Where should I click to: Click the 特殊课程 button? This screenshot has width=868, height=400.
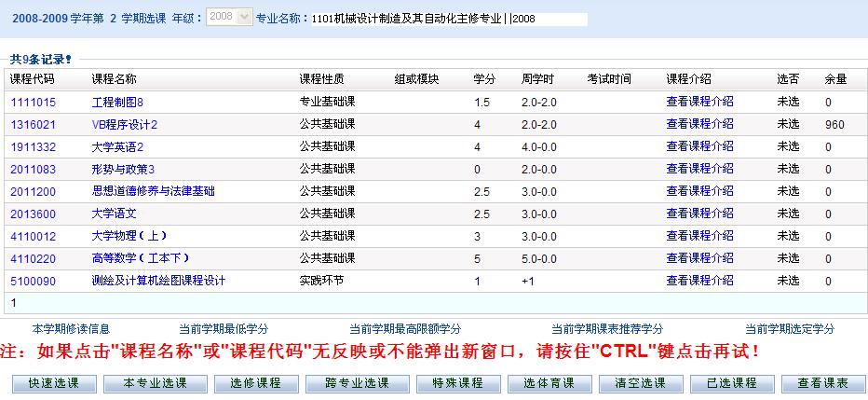457,383
